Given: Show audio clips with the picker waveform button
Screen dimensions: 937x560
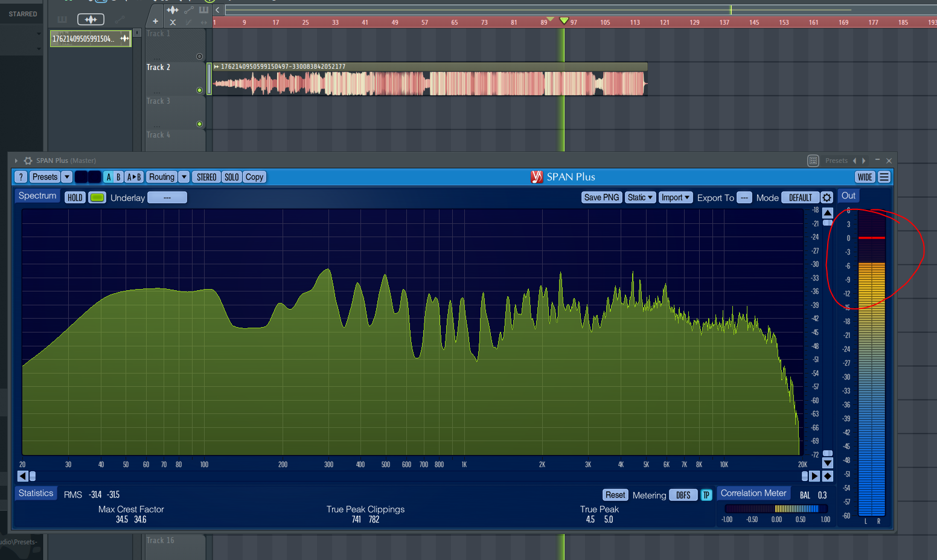Looking at the screenshot, I should click(x=91, y=19).
